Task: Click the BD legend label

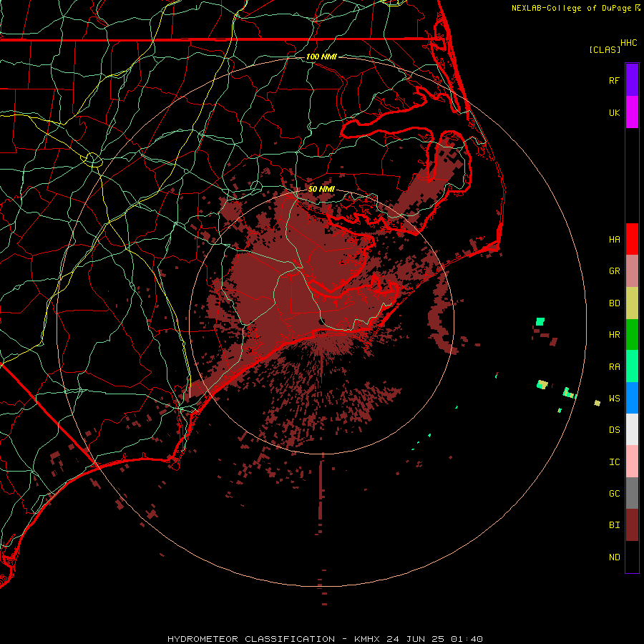Action: 614,303
